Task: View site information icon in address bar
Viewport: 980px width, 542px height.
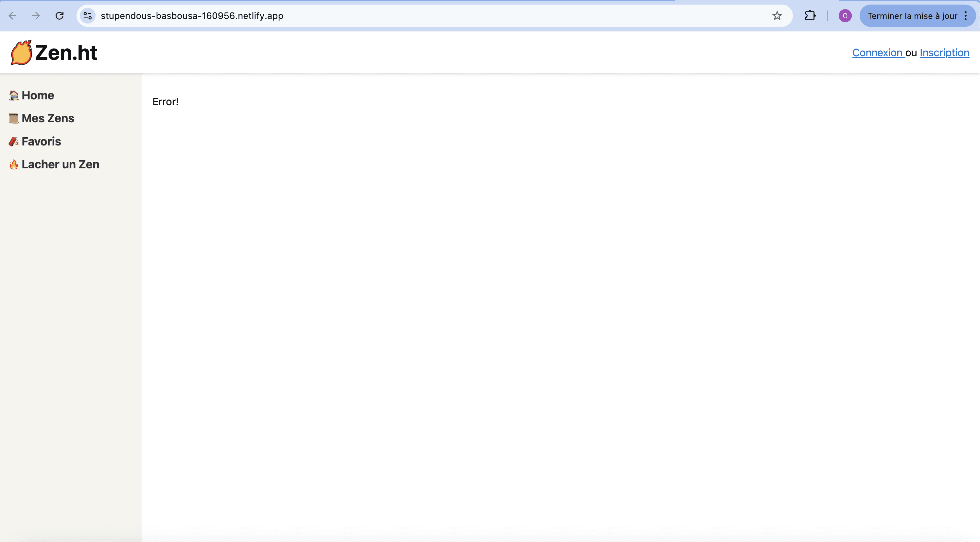Action: pyautogui.click(x=88, y=16)
